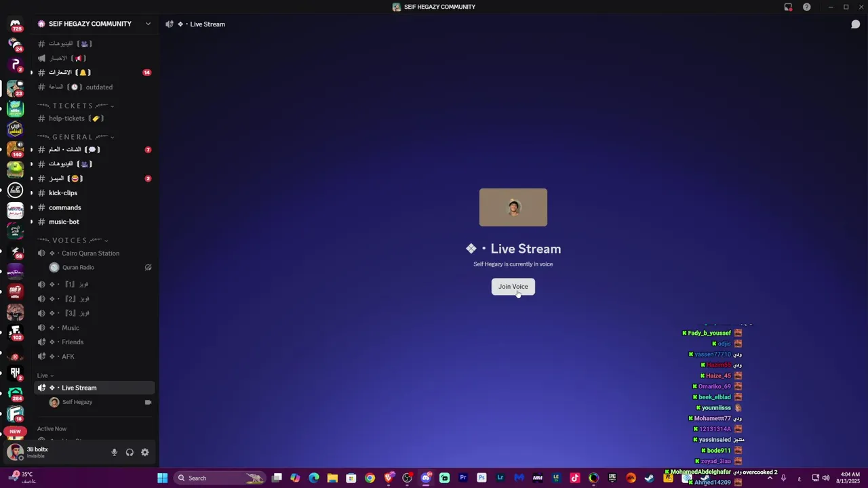Open the server with the 140 badge

click(x=15, y=148)
